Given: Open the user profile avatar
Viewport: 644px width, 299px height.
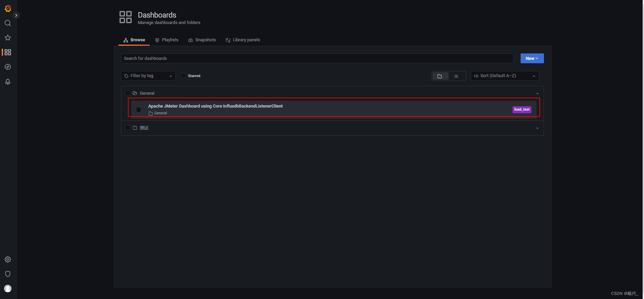Looking at the screenshot, I should (x=8, y=289).
